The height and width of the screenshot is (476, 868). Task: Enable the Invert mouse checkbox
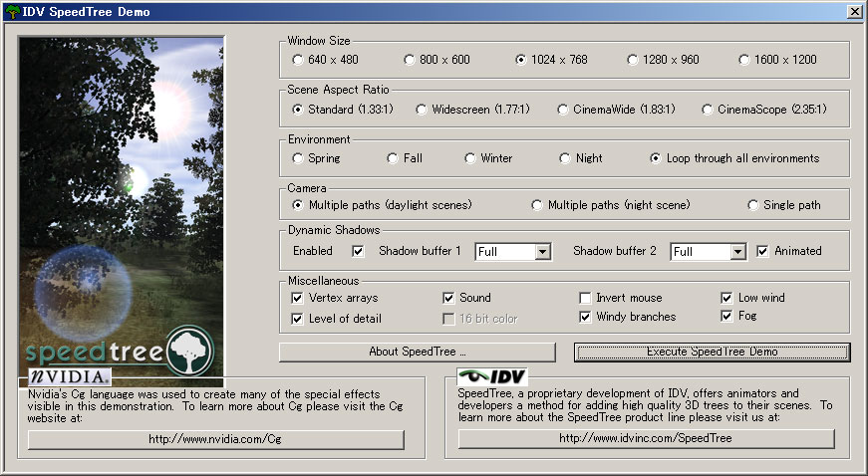(586, 298)
